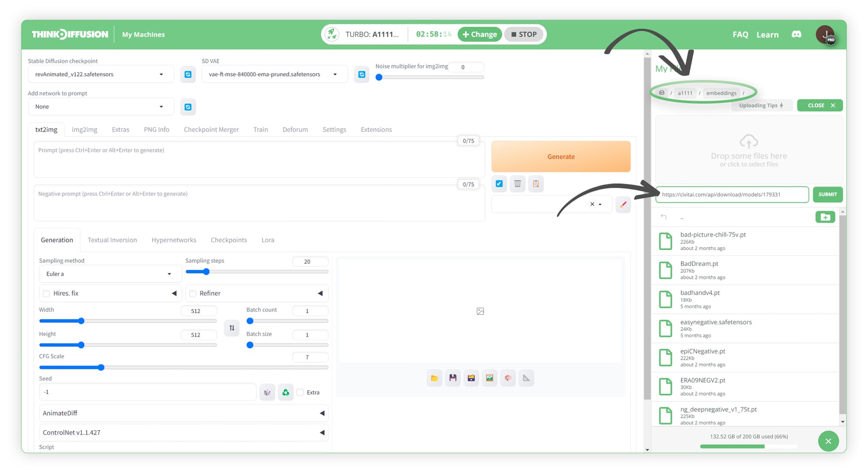Click the trash clear prompt icon

point(517,184)
